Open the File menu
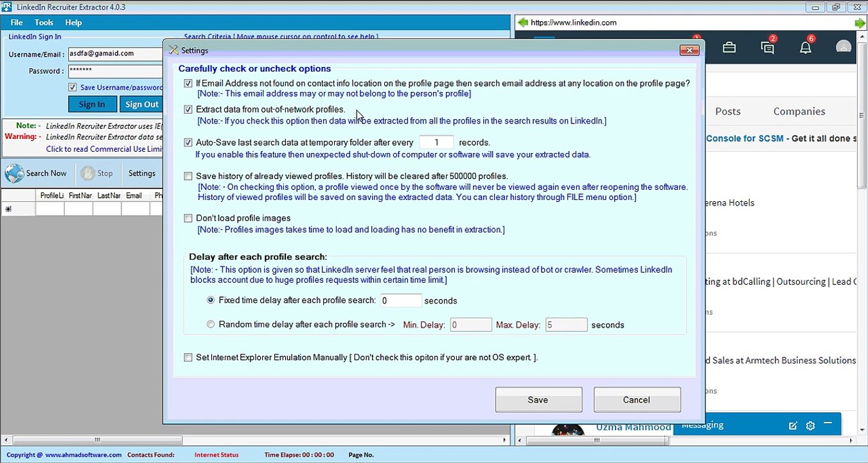868x463 pixels. [17, 23]
